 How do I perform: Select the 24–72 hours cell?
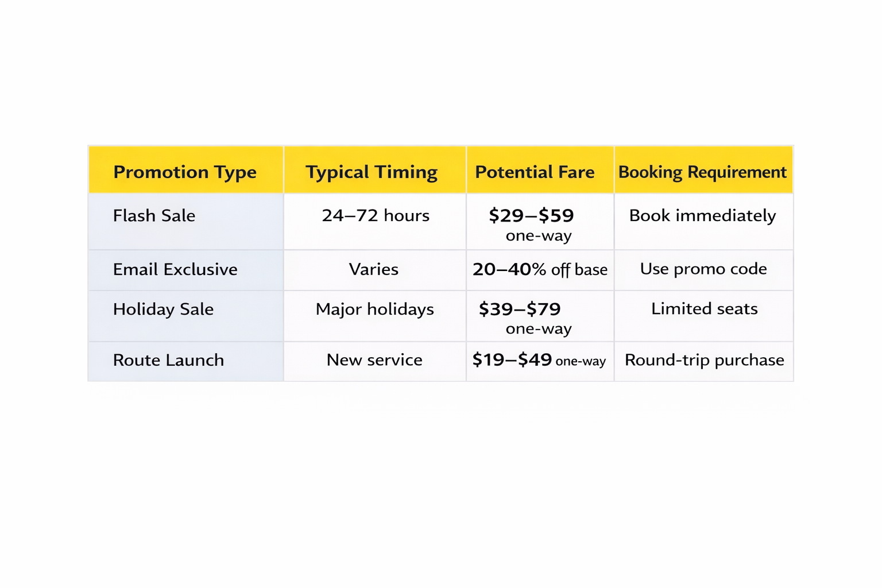pos(376,216)
